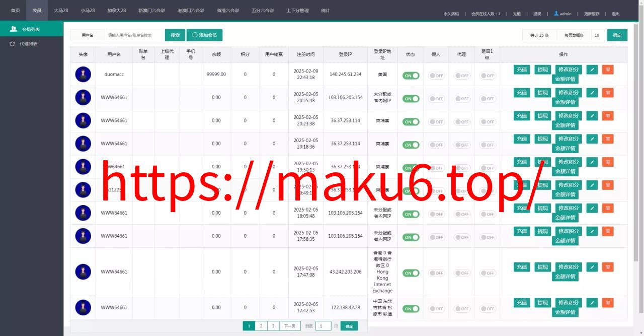Viewport: 644px width, 336px height.
Task: Click the jump-to-page number input
Action: (323, 326)
